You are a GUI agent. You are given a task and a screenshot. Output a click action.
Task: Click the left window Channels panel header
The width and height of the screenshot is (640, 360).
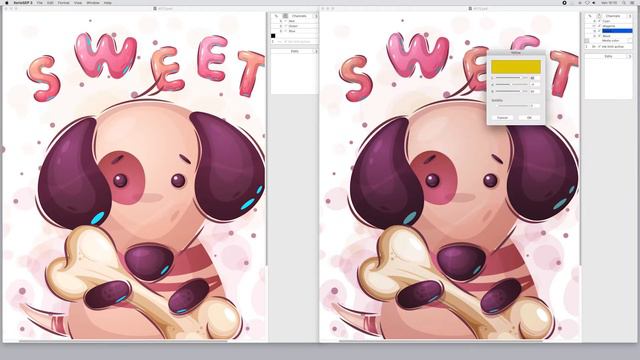299,16
